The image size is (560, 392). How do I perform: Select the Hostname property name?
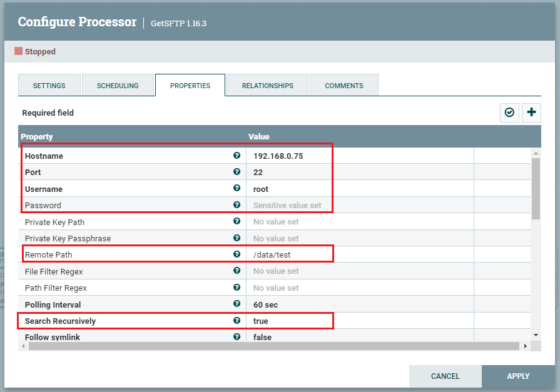pos(44,156)
